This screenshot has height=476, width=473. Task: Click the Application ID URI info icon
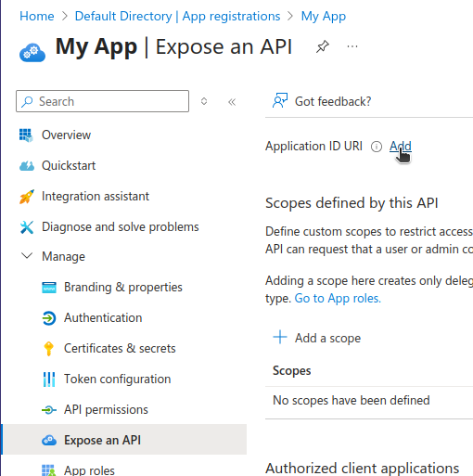coord(377,147)
